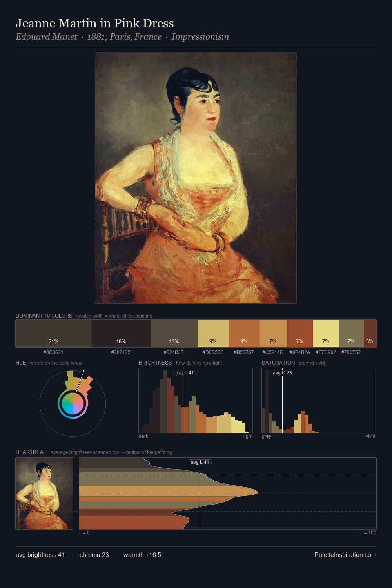The image size is (392, 588).
Task: Click the hex label #796F52
Action: pyautogui.click(x=351, y=352)
